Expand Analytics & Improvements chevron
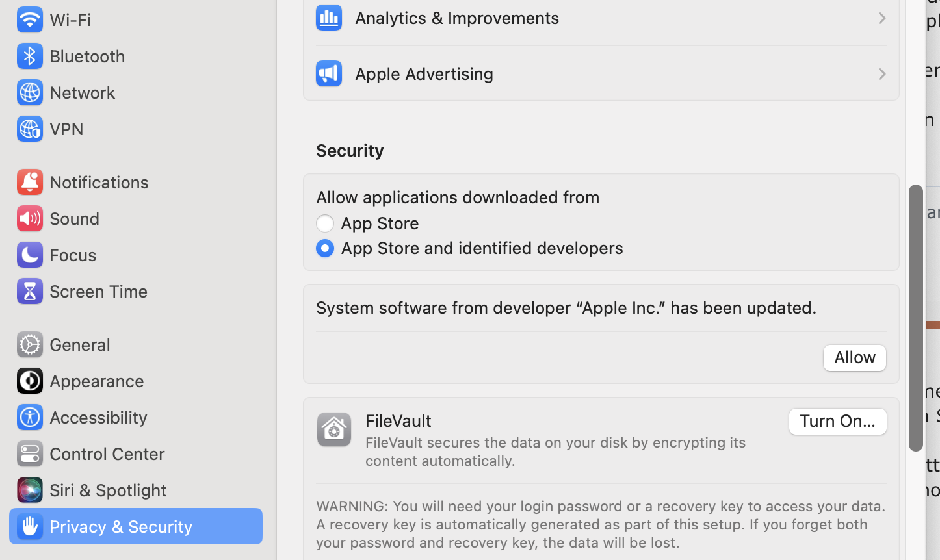Image resolution: width=940 pixels, height=560 pixels. tap(881, 18)
